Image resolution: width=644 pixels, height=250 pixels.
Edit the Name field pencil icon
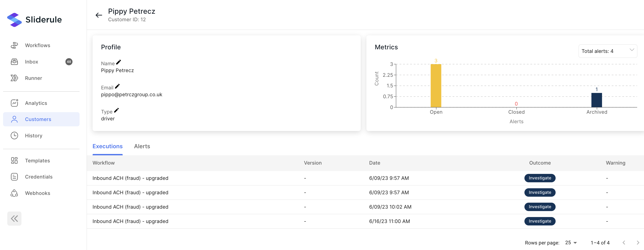click(x=118, y=62)
